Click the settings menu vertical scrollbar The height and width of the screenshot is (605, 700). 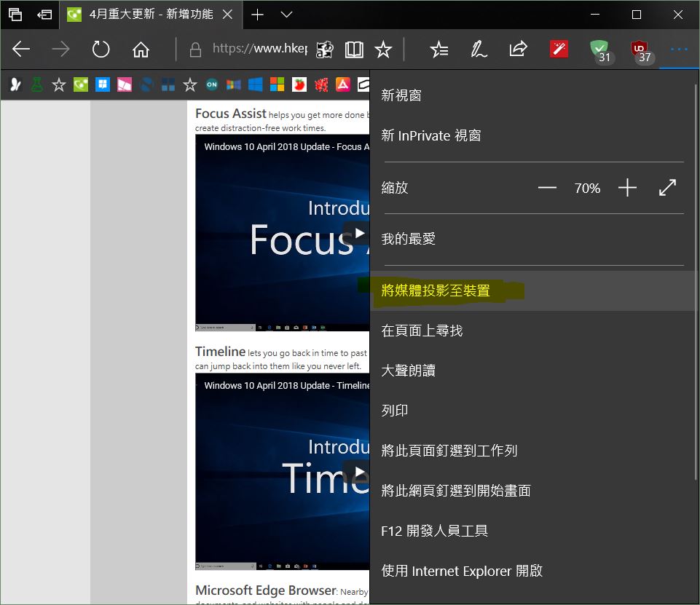coord(697,281)
